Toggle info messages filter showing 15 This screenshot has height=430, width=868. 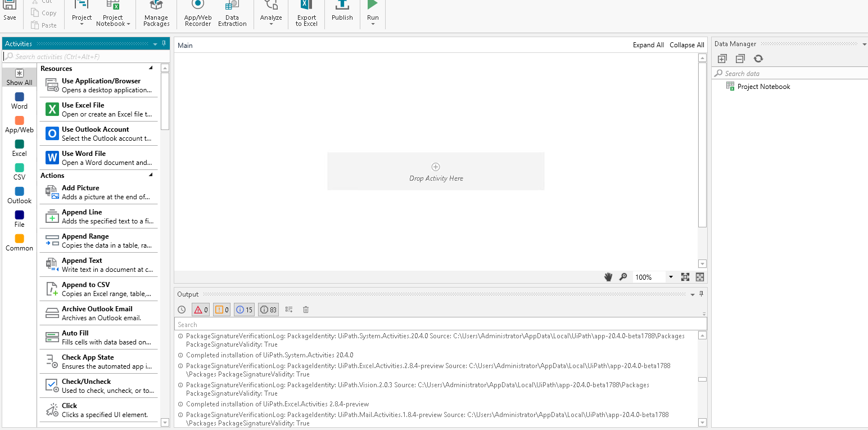[x=244, y=310]
